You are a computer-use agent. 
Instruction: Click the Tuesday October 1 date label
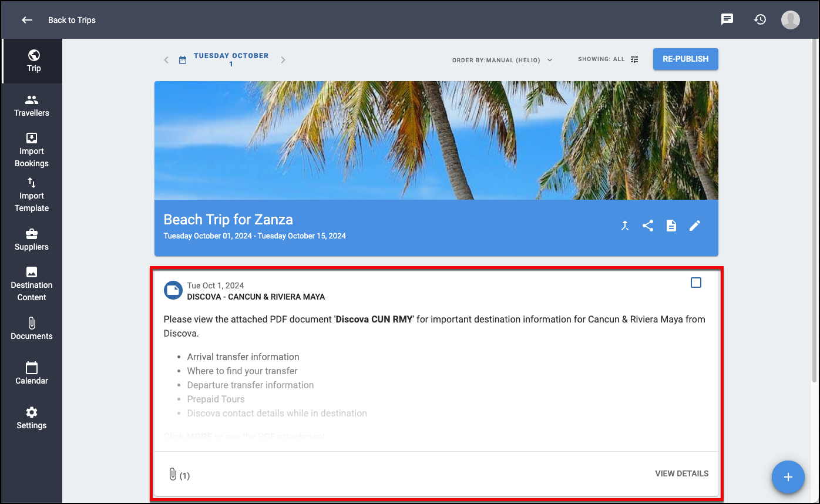point(231,60)
